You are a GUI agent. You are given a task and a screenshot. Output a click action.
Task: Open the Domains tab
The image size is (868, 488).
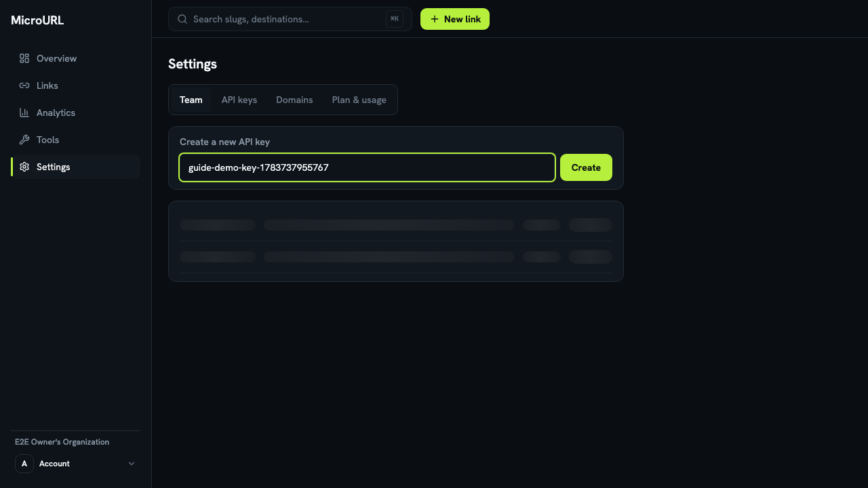pos(294,100)
